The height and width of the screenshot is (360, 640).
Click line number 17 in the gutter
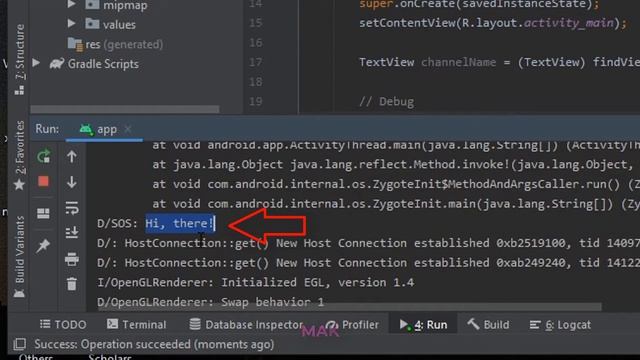pyautogui.click(x=256, y=62)
